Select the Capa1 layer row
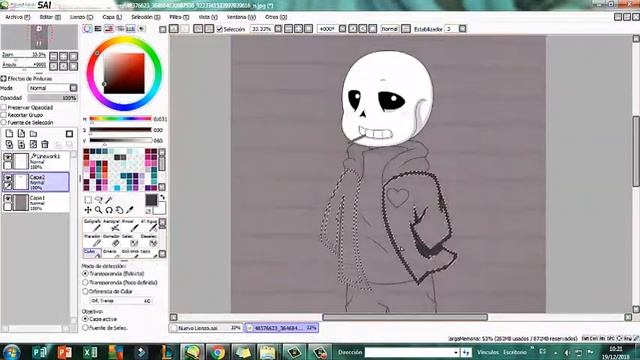This screenshot has width=640, height=360. 36,202
